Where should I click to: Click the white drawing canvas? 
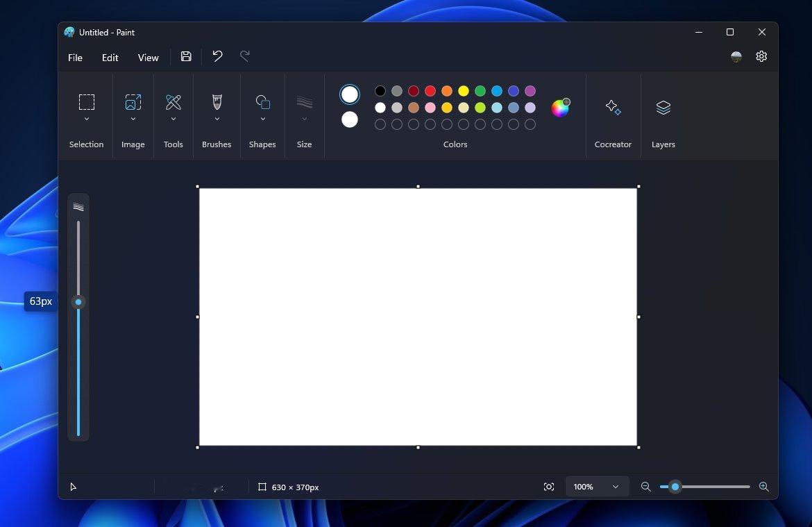[x=418, y=317]
